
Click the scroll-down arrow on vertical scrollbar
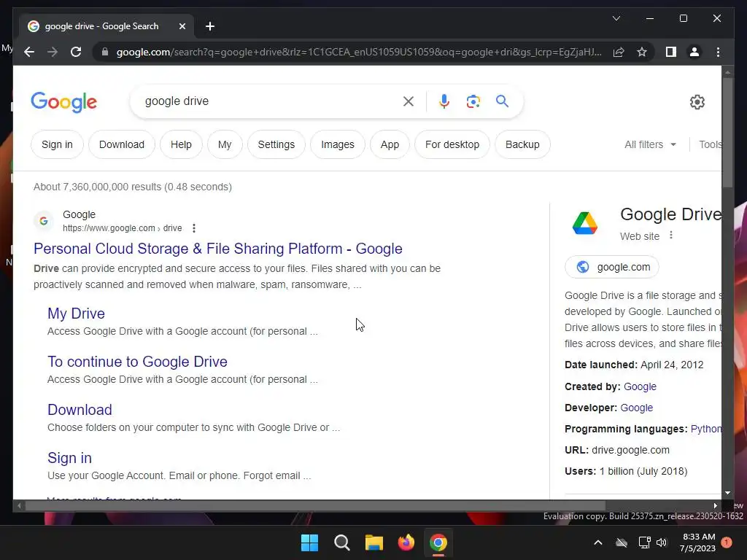(x=727, y=494)
